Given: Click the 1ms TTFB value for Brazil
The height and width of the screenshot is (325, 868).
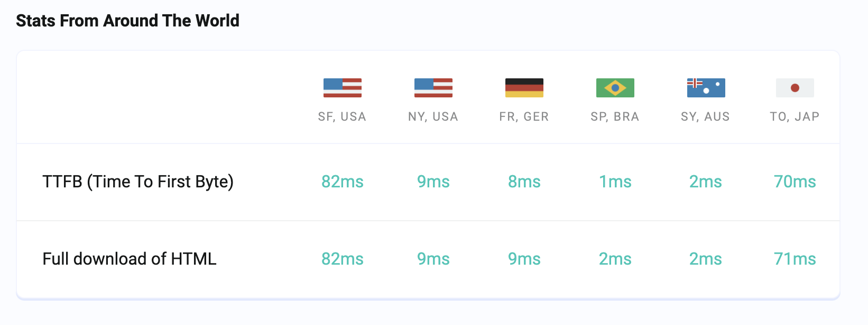Looking at the screenshot, I should click(x=615, y=182).
